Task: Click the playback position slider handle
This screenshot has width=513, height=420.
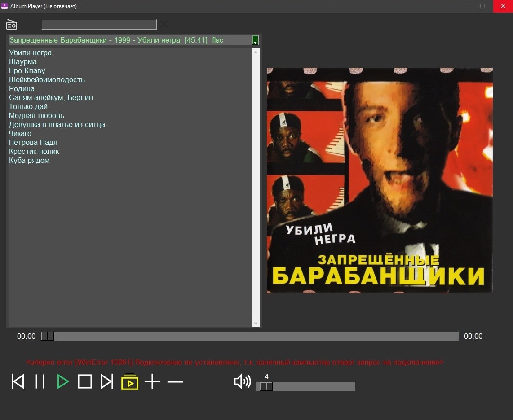Action: click(48, 336)
